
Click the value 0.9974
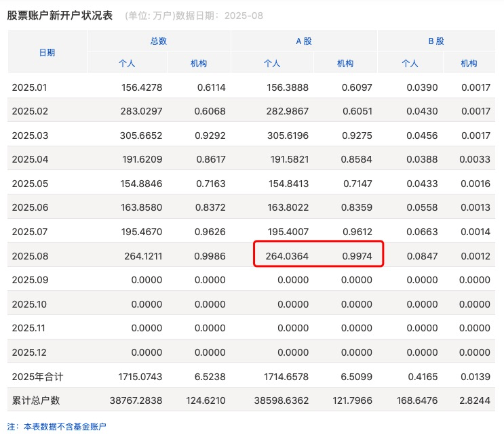pyautogui.click(x=357, y=256)
